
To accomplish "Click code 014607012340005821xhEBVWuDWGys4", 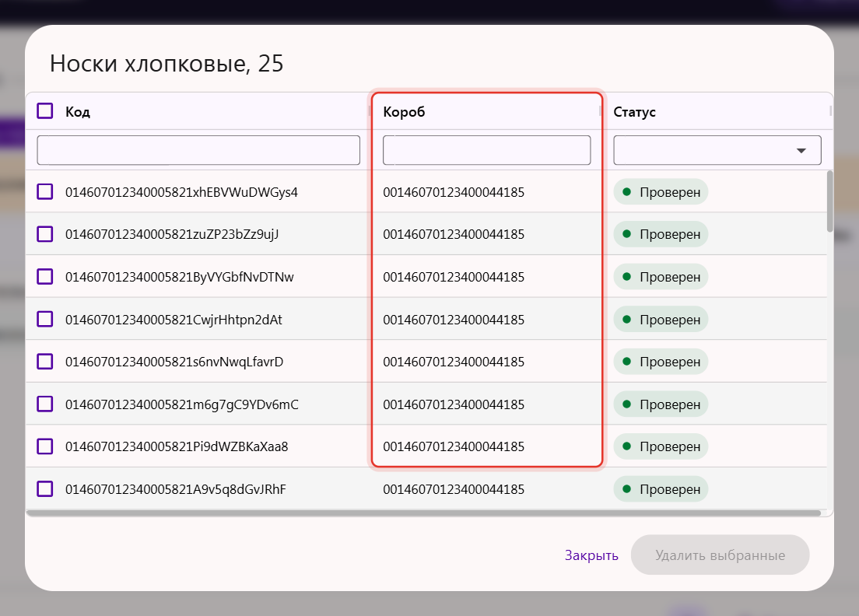I will (x=181, y=192).
